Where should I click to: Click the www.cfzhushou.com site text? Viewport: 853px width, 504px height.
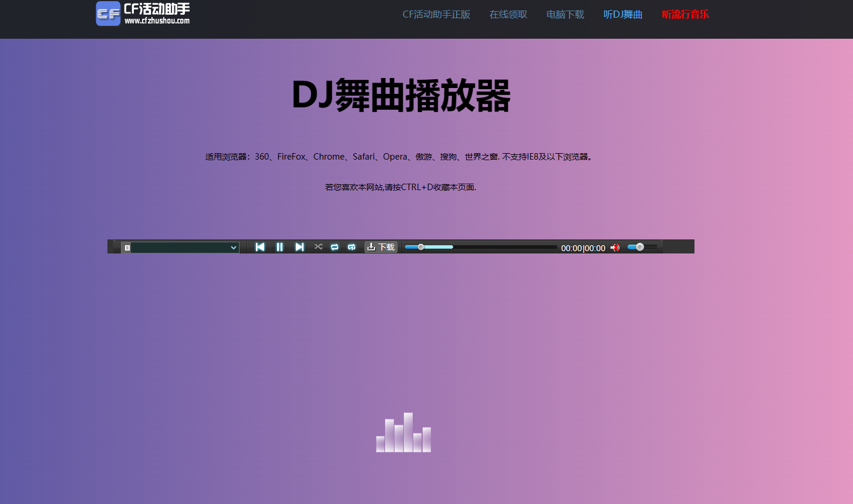(x=157, y=21)
